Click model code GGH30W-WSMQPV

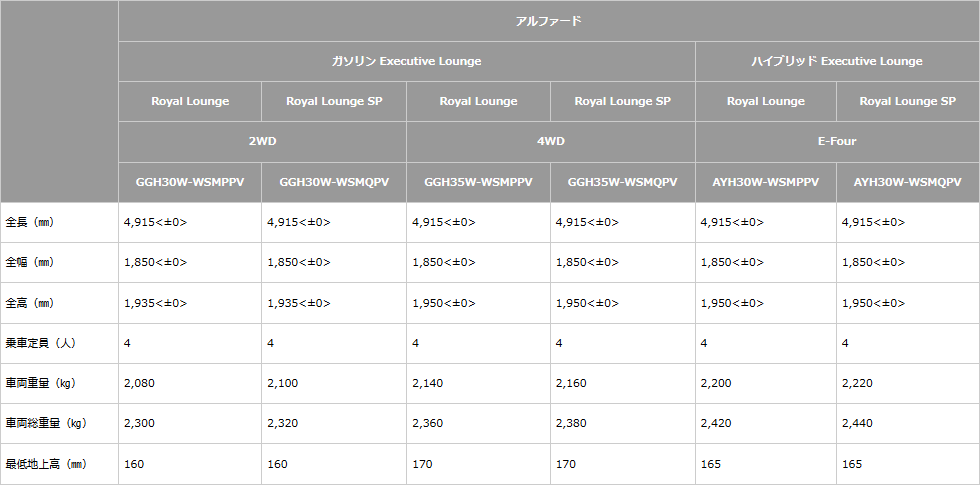pyautogui.click(x=334, y=182)
